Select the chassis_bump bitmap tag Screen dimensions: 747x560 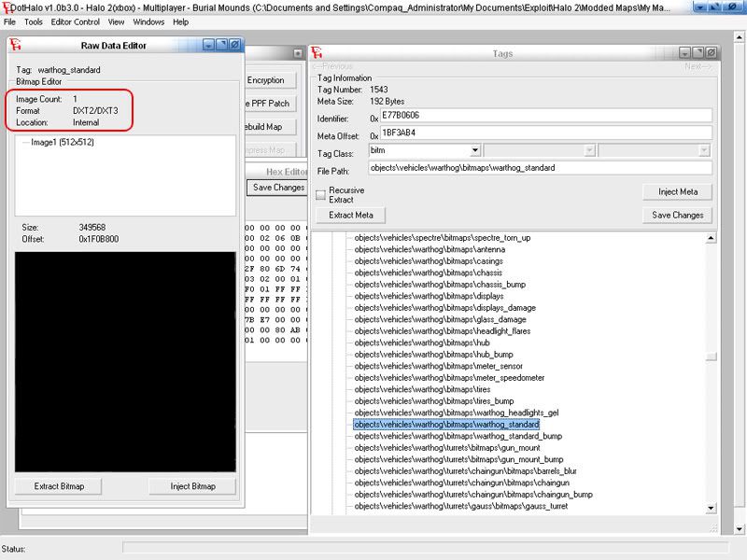point(440,285)
